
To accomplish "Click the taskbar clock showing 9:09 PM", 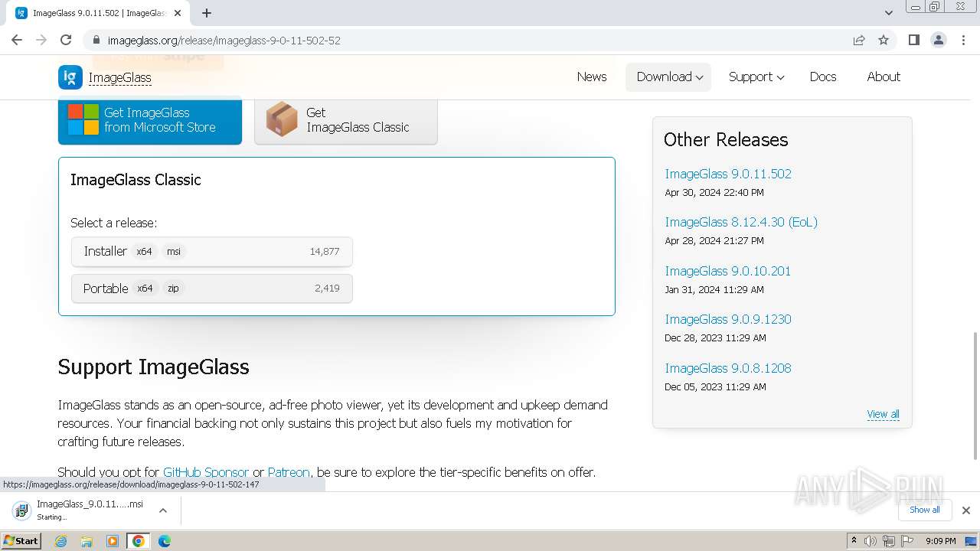I will tap(940, 541).
